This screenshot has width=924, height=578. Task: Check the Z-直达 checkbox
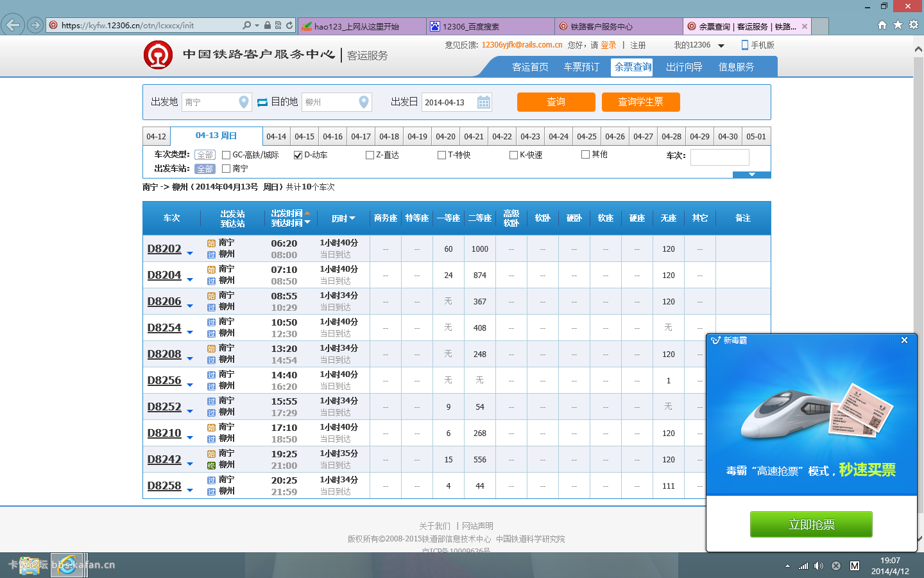370,155
